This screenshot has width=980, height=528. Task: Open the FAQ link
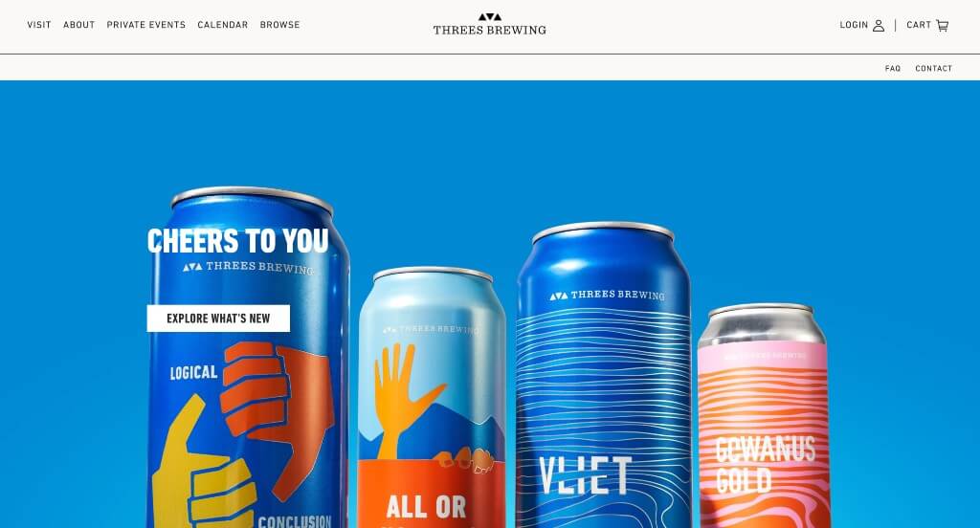click(x=893, y=69)
